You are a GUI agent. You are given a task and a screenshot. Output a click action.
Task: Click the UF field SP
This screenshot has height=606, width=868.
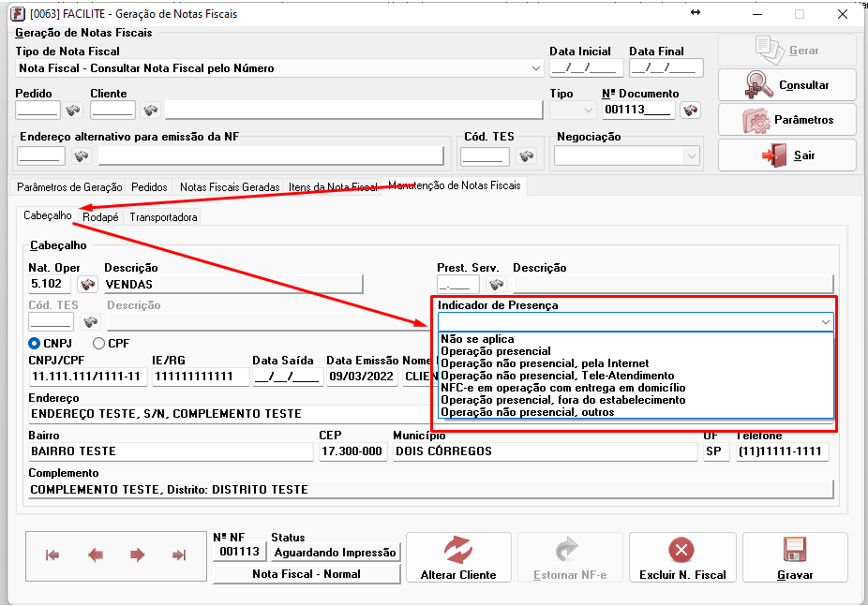click(x=716, y=451)
